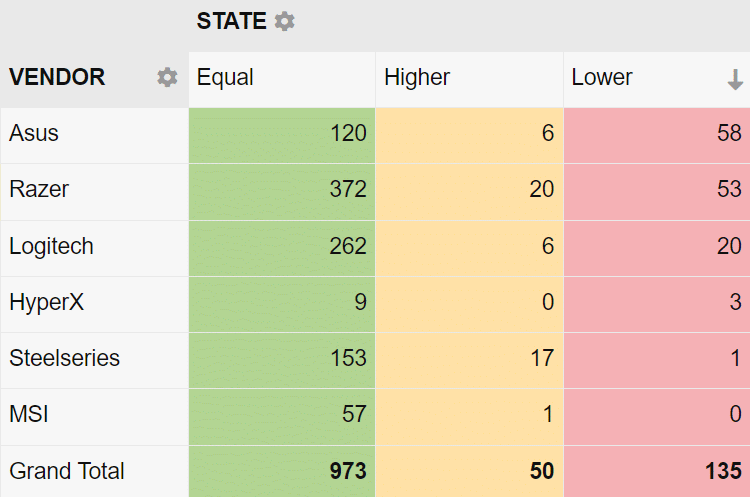The image size is (750, 497).
Task: Select the Logitech vendor row
Action: [x=51, y=245]
